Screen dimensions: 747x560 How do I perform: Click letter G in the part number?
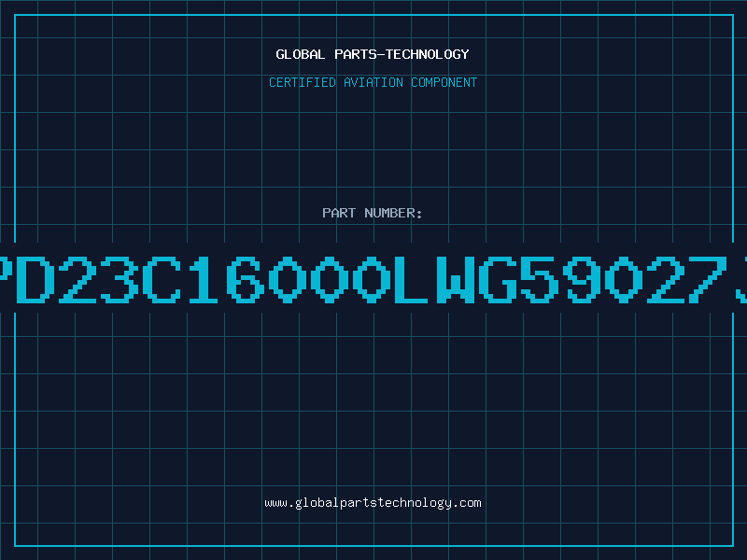[499, 279]
